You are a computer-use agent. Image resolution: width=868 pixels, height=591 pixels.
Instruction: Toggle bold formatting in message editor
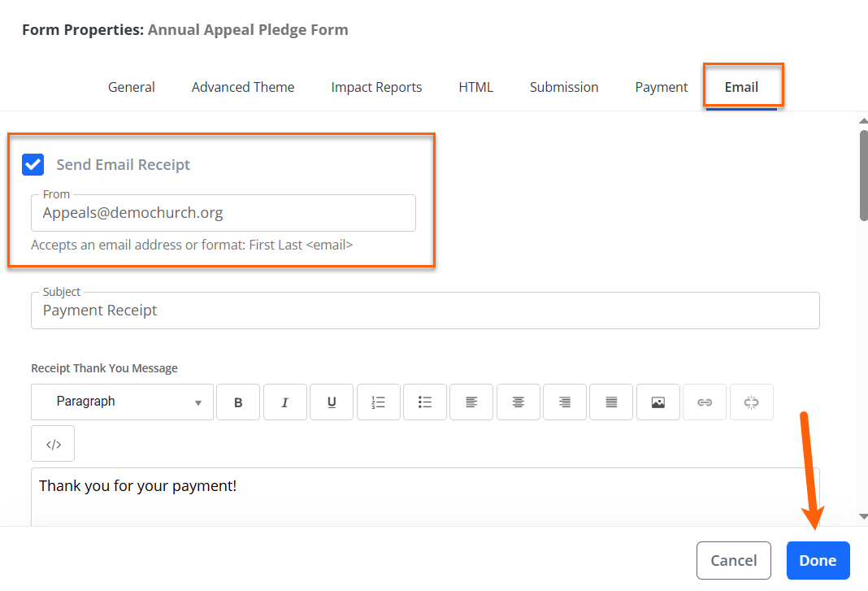click(238, 402)
